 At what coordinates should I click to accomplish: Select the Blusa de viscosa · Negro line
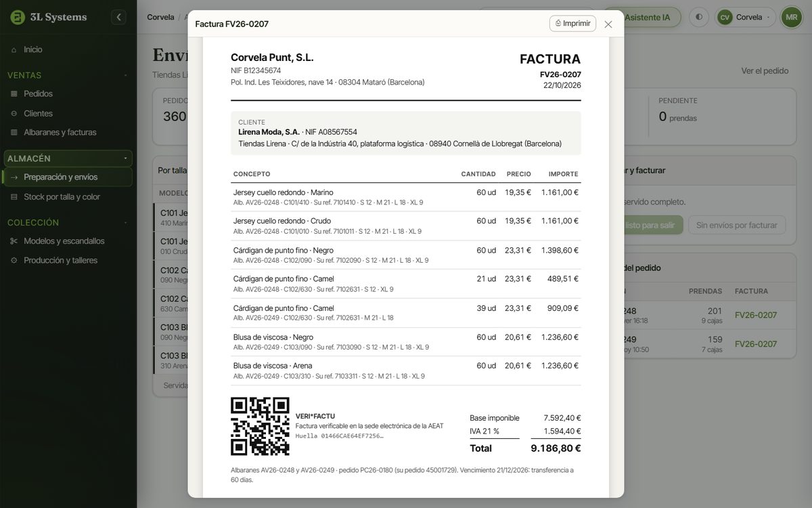click(x=406, y=342)
